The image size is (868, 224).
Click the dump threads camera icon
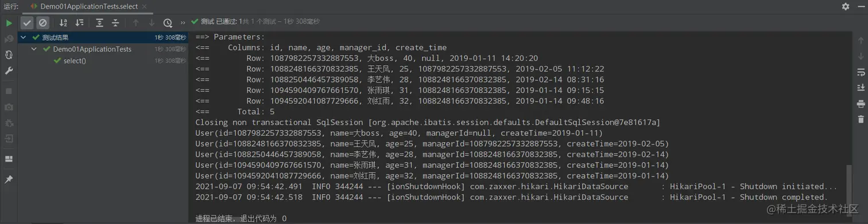tap(9, 107)
